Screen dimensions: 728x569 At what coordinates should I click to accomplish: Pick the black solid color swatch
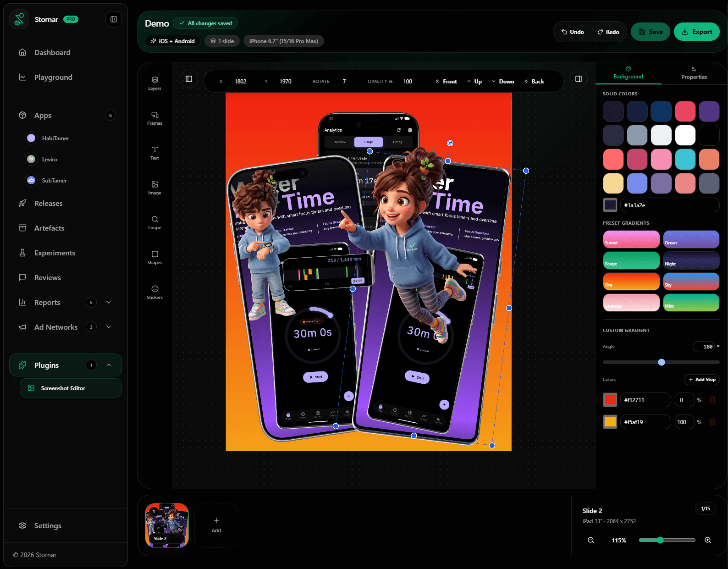point(709,135)
